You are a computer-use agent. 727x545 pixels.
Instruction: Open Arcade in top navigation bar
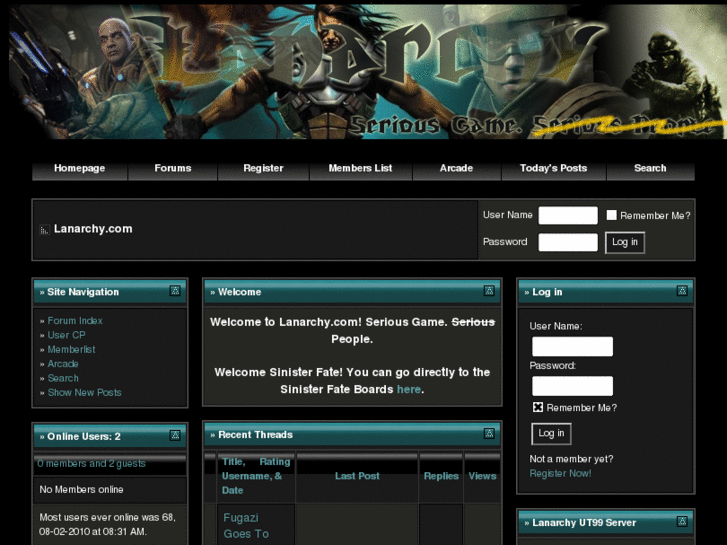[x=456, y=168]
